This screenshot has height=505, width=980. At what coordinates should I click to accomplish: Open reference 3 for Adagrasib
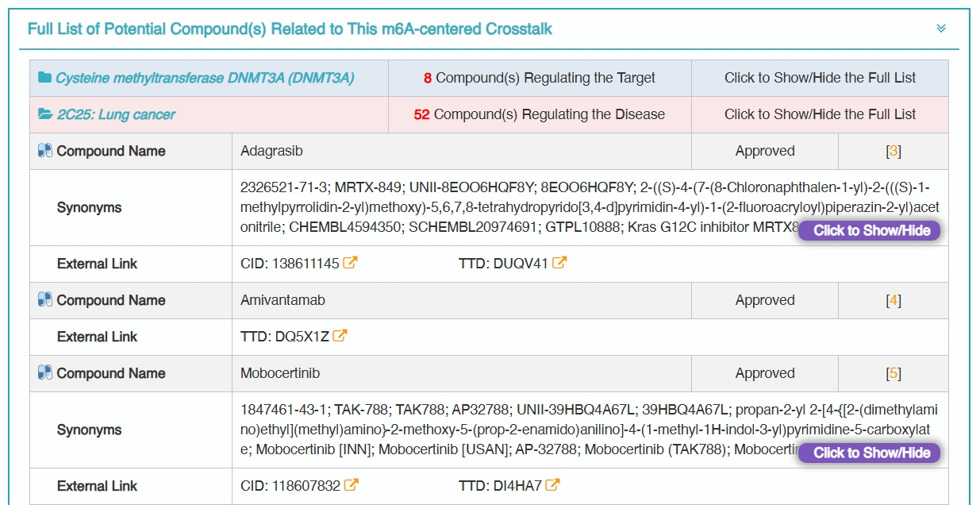tap(894, 151)
